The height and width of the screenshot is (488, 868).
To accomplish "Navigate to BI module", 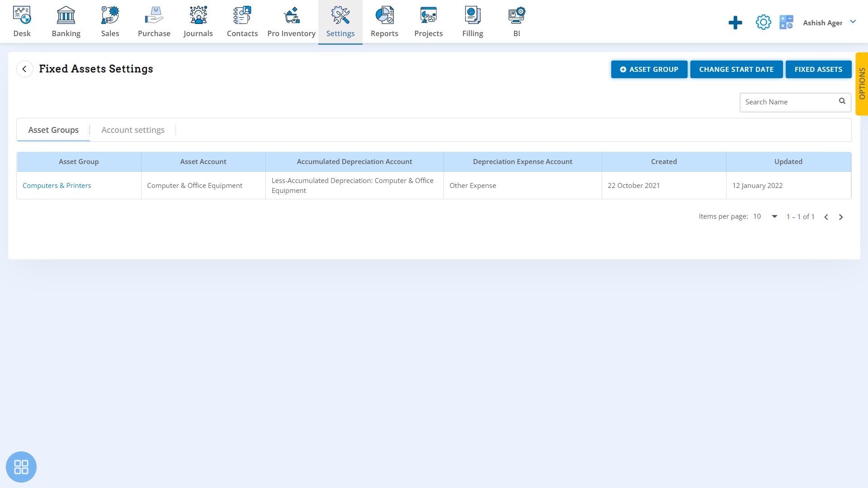I will (516, 21).
